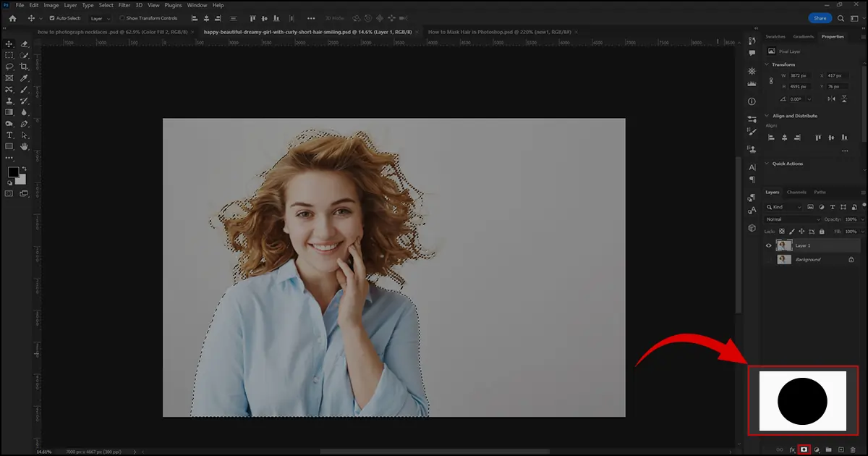Select the Move tool

(x=9, y=44)
